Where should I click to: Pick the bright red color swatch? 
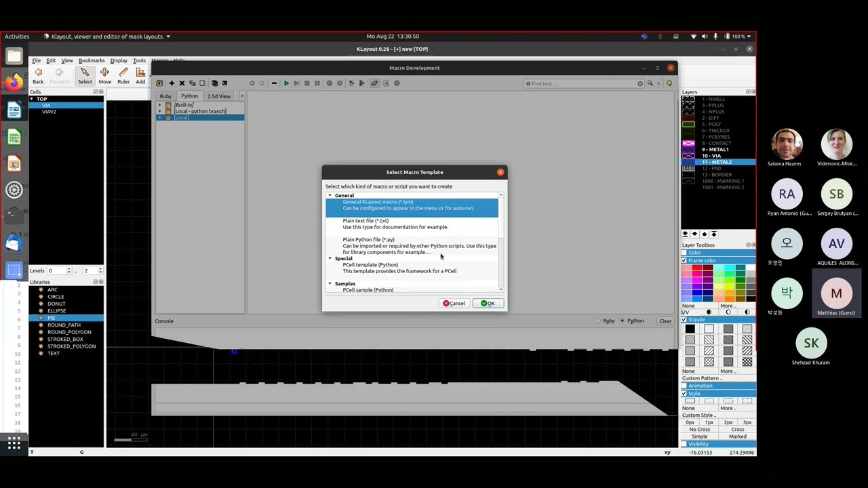click(x=697, y=269)
